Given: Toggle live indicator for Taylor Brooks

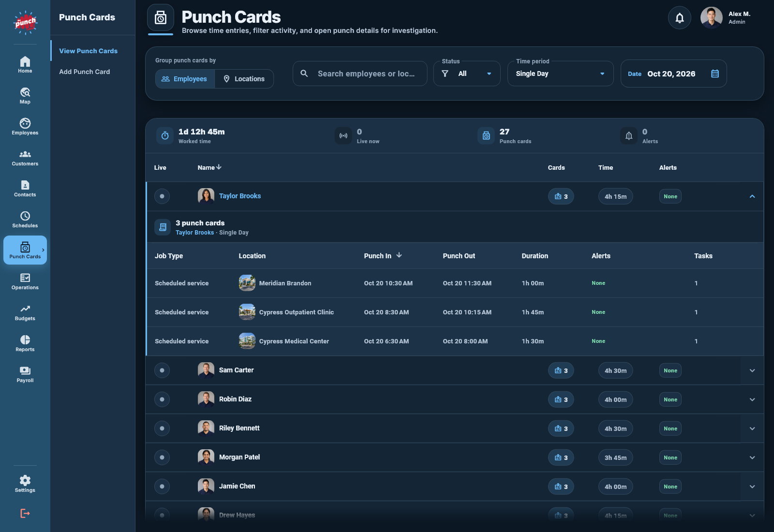Looking at the screenshot, I should 162,196.
